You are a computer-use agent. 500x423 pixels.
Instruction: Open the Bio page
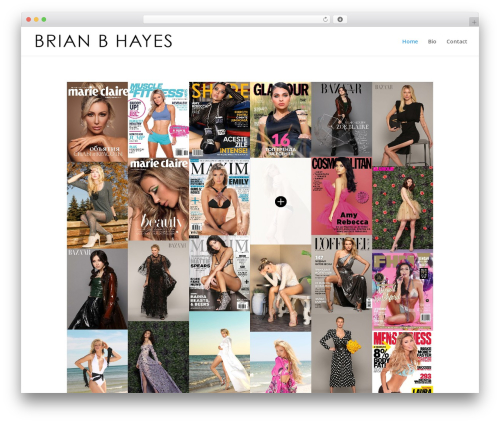coord(432,41)
